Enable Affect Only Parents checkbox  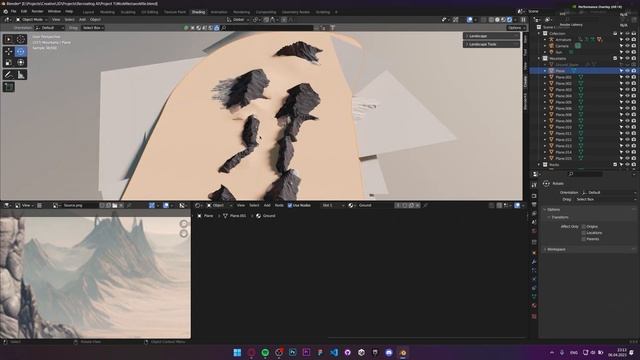(x=584, y=239)
